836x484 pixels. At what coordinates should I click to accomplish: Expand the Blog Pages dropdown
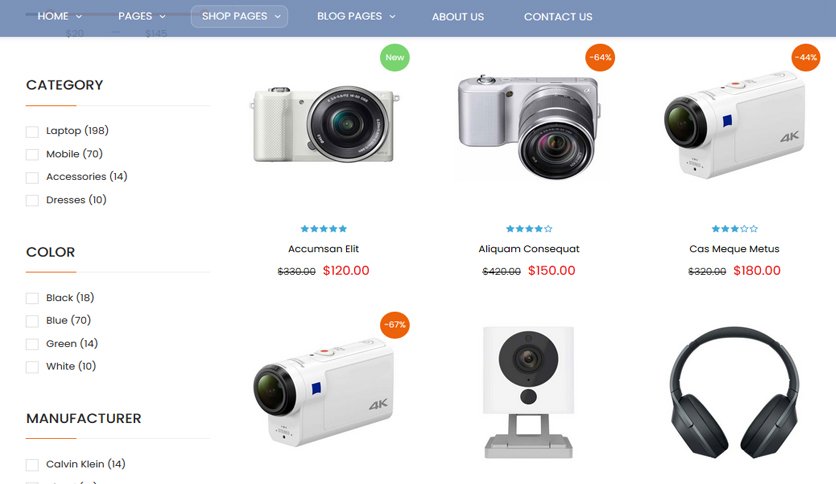point(356,17)
